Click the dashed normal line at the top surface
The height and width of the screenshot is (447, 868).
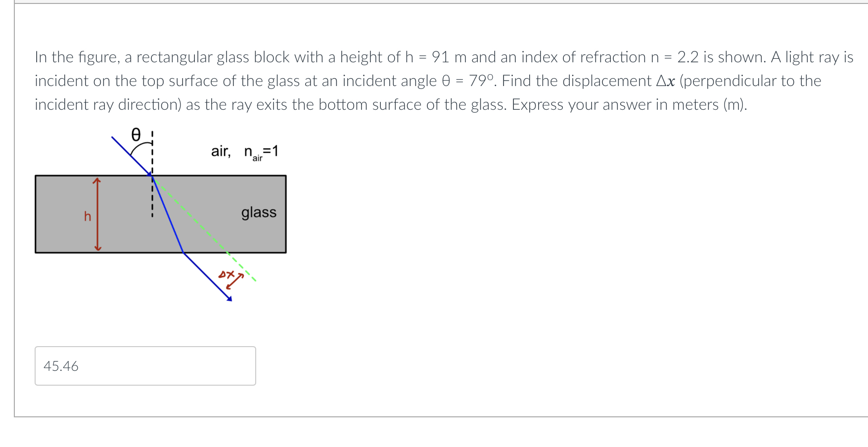(x=151, y=153)
